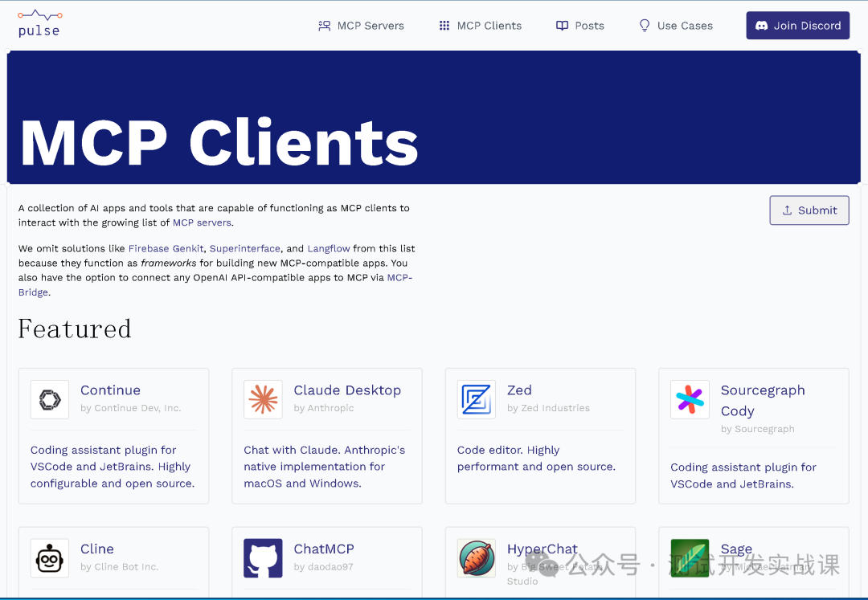Open the Firebase Genkit link
This screenshot has width=868, height=600.
pos(166,248)
